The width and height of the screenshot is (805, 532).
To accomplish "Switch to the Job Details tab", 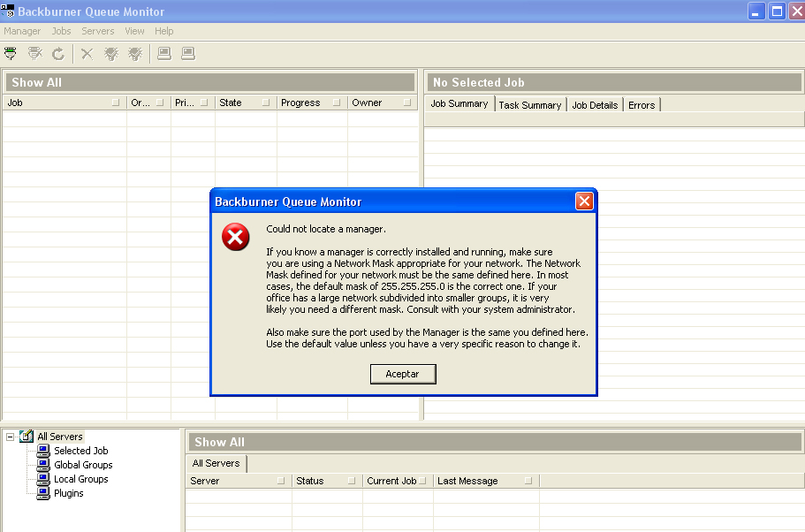I will pyautogui.click(x=595, y=105).
